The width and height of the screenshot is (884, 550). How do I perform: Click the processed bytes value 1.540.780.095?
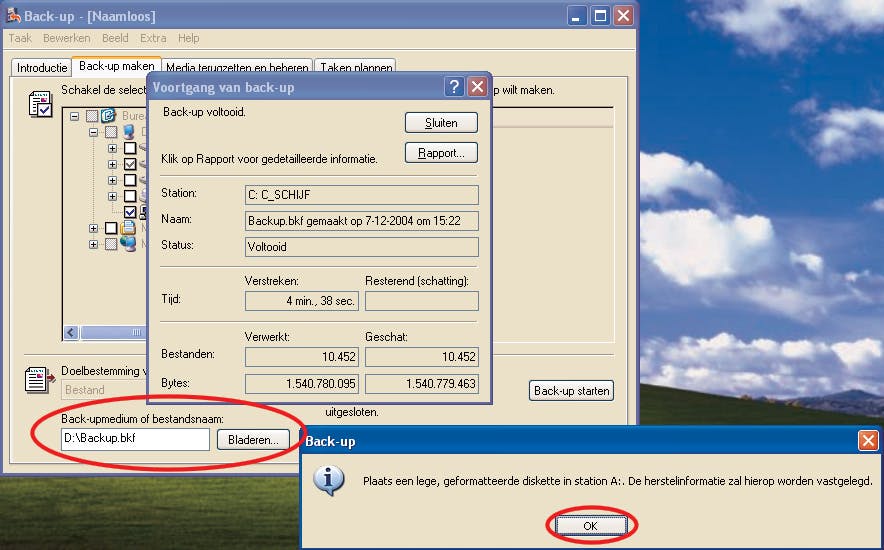coord(302,384)
